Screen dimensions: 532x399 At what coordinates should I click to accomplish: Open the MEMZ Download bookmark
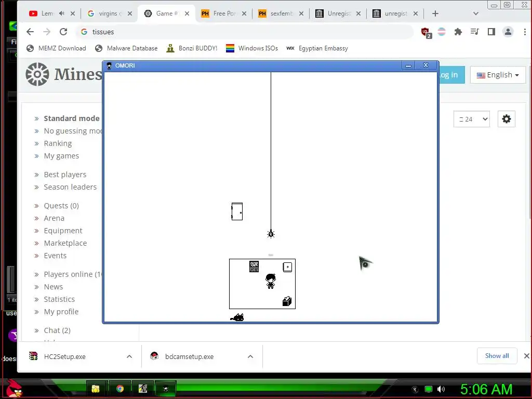click(x=56, y=48)
